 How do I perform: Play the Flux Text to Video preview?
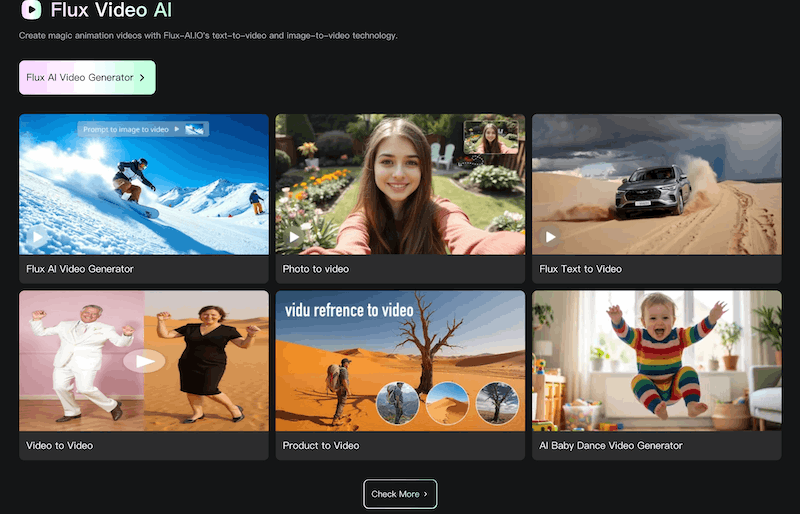(x=551, y=237)
